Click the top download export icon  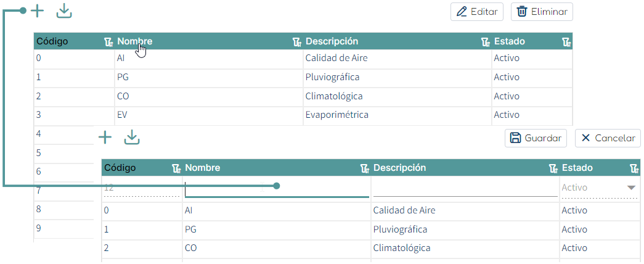[x=64, y=11]
